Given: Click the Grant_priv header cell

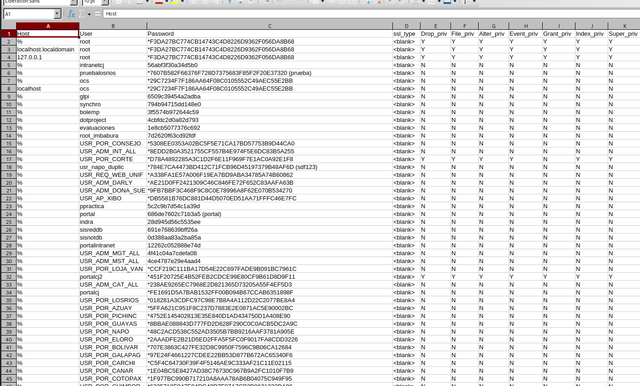Looking at the screenshot, I should click(x=559, y=34).
